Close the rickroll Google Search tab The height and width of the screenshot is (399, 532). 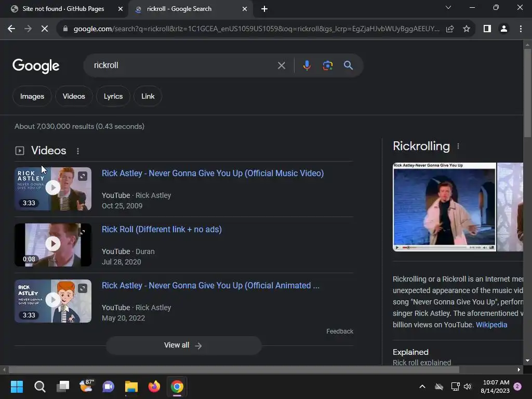(245, 9)
